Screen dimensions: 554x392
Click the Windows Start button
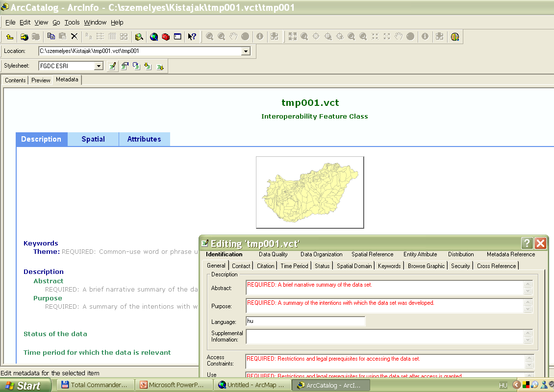pyautogui.click(x=25, y=385)
